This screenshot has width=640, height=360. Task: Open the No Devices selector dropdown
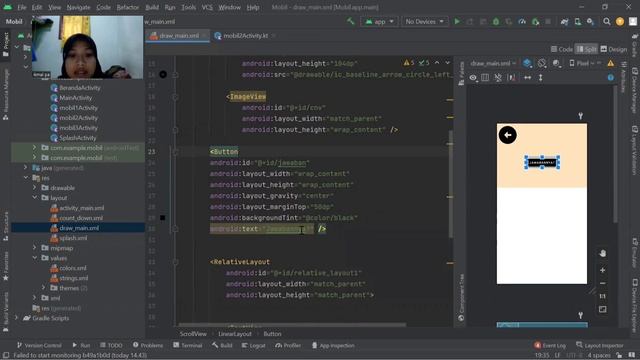424,22
